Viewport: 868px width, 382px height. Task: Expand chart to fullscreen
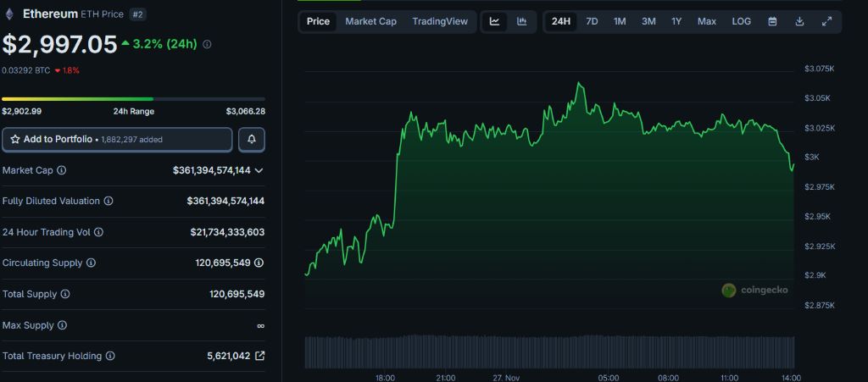[x=827, y=21]
